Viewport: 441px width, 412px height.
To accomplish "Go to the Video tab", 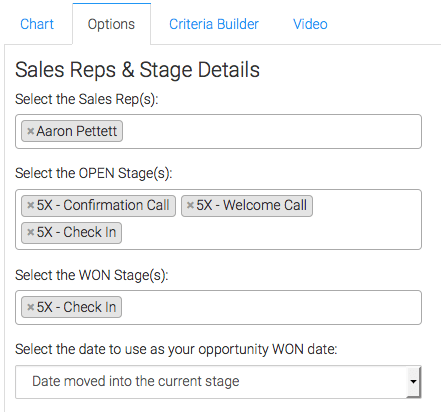I will coord(310,24).
